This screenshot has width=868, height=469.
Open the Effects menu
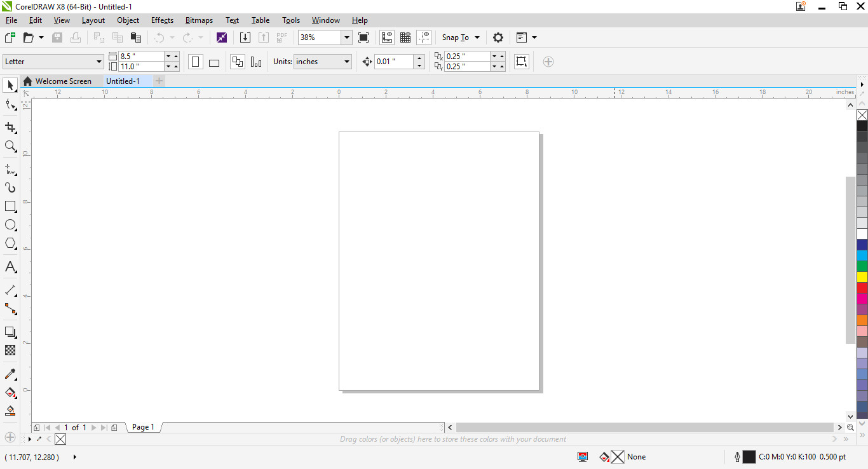(x=162, y=20)
